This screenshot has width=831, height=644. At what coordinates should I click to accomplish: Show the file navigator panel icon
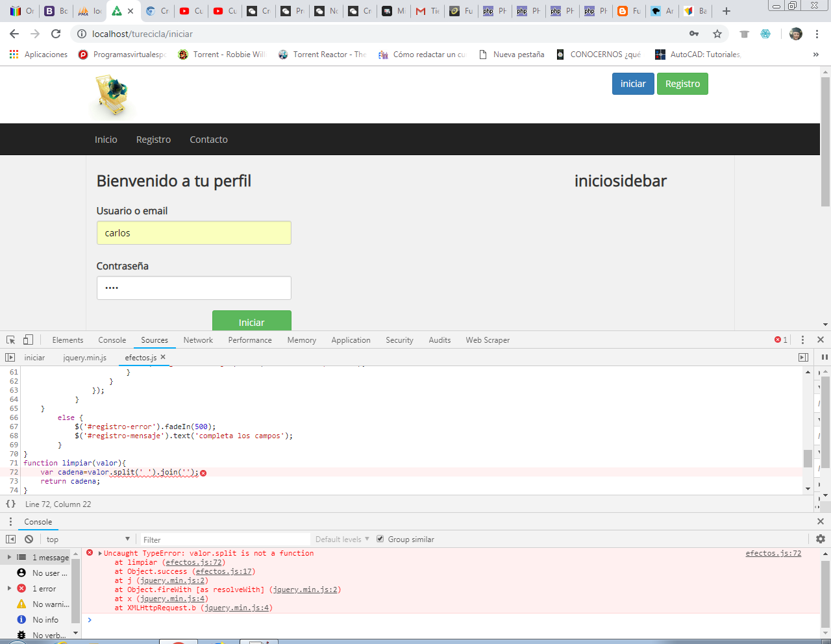tap(10, 357)
